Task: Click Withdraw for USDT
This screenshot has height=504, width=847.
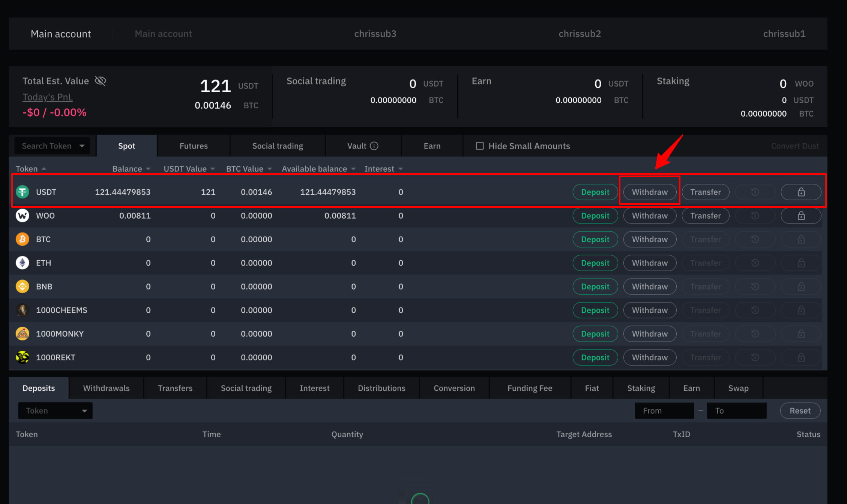Action: point(650,192)
